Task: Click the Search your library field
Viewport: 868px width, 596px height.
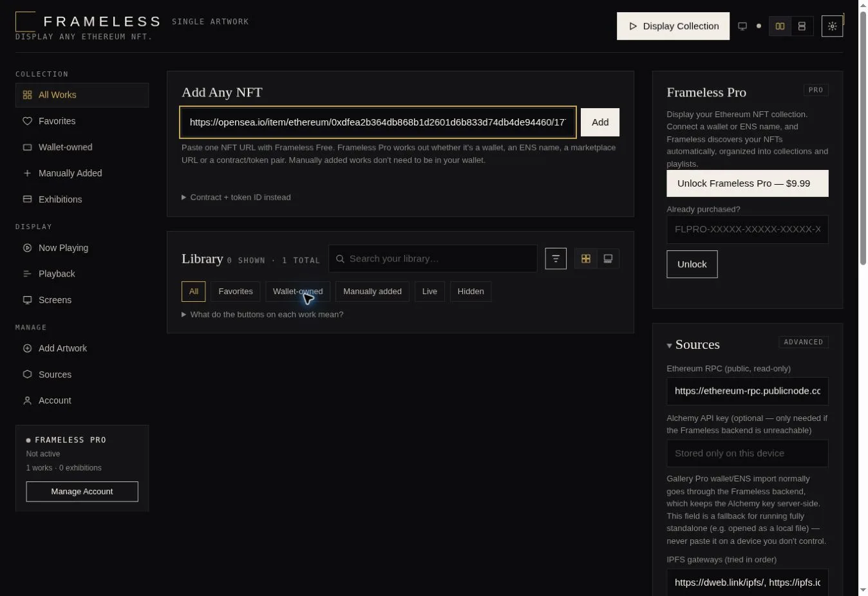Action: tap(433, 259)
